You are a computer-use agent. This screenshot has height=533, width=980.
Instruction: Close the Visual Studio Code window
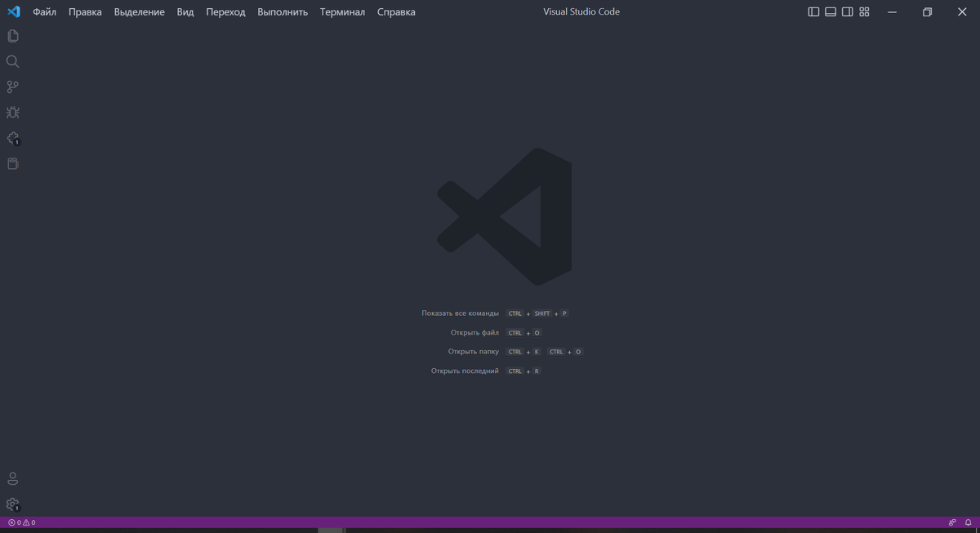pyautogui.click(x=962, y=12)
